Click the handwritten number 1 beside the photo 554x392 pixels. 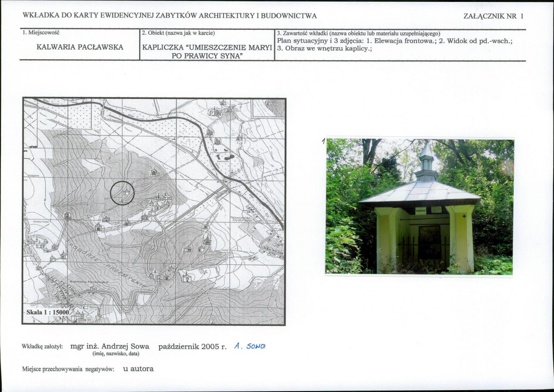pos(324,141)
